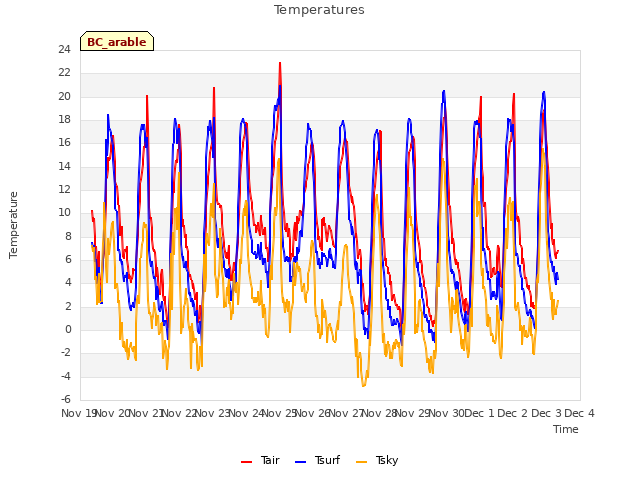
Task: Click the 16 y-axis tick label
Action: 64,143
